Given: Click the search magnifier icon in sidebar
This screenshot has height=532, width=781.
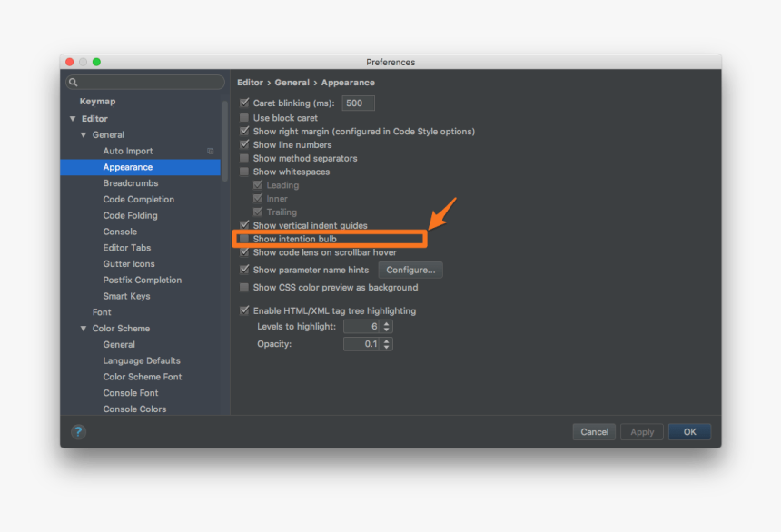Looking at the screenshot, I should coord(74,82).
